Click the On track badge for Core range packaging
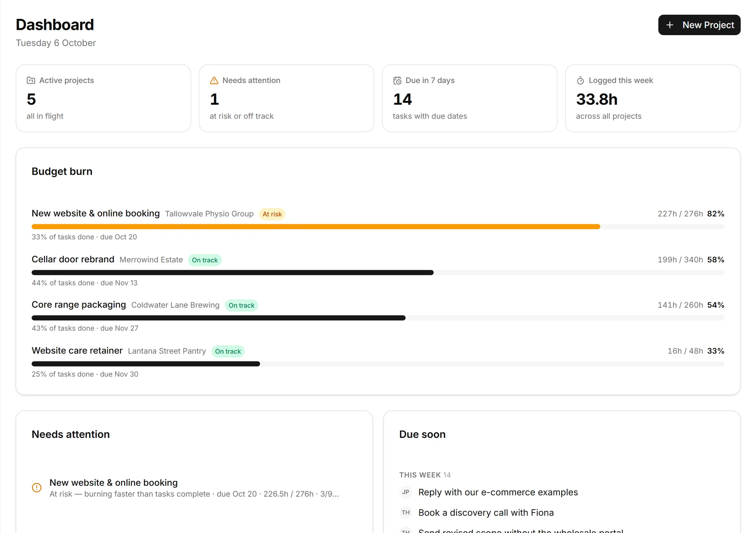756x533 pixels. [242, 305]
